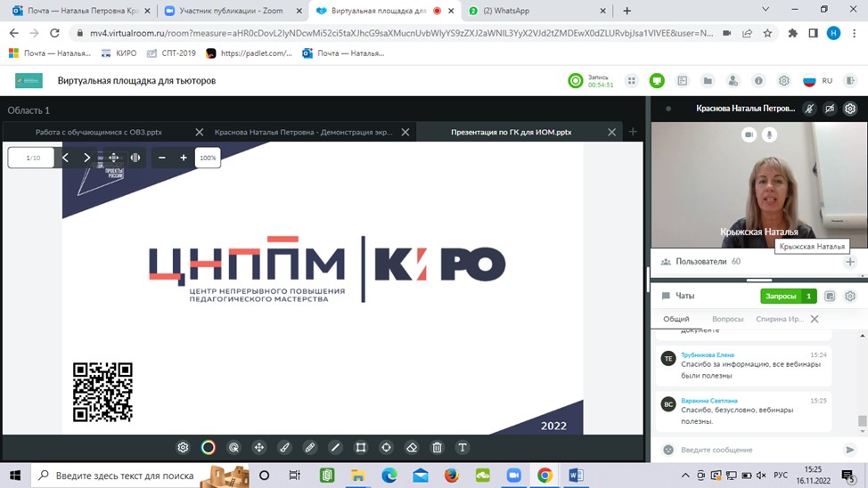Switch to Краснова Наталья Петровна screen demo tab
Image resolution: width=868 pixels, height=488 pixels.
303,132
